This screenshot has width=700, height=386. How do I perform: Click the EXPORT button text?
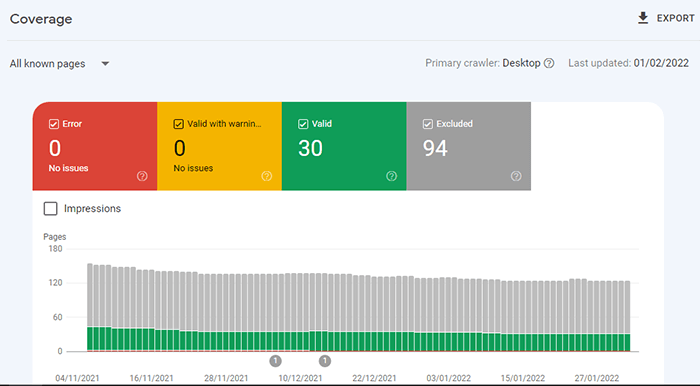click(675, 18)
